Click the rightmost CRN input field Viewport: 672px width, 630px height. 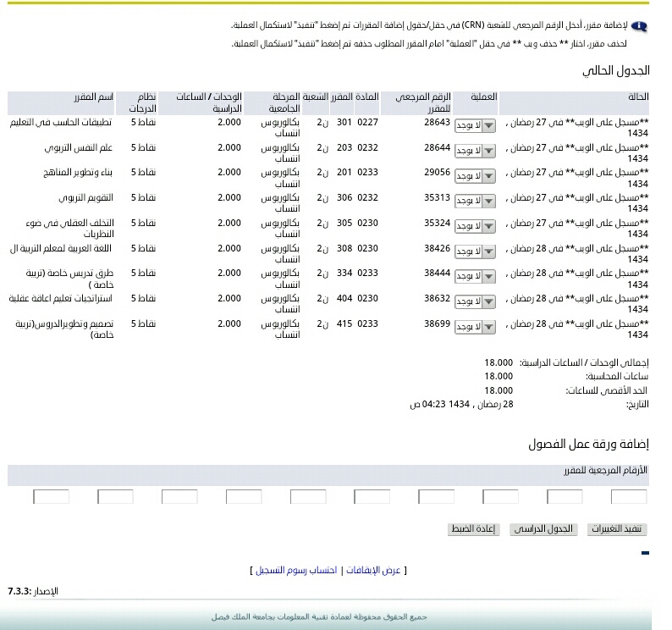point(628,497)
